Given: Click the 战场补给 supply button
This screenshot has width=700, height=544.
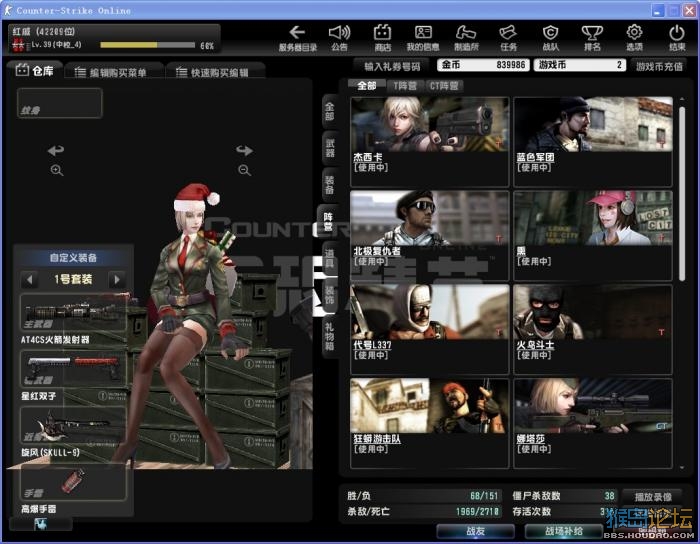Looking at the screenshot, I should [x=563, y=531].
